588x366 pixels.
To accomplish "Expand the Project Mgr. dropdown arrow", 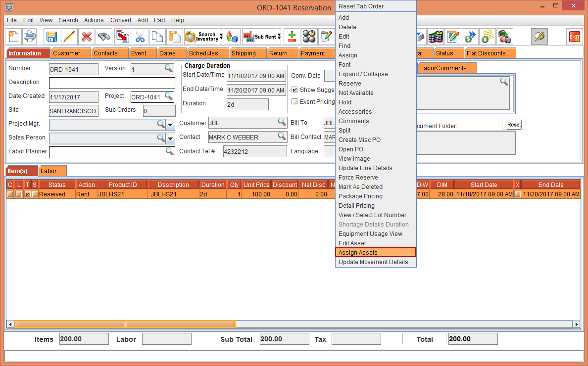I will coord(170,124).
